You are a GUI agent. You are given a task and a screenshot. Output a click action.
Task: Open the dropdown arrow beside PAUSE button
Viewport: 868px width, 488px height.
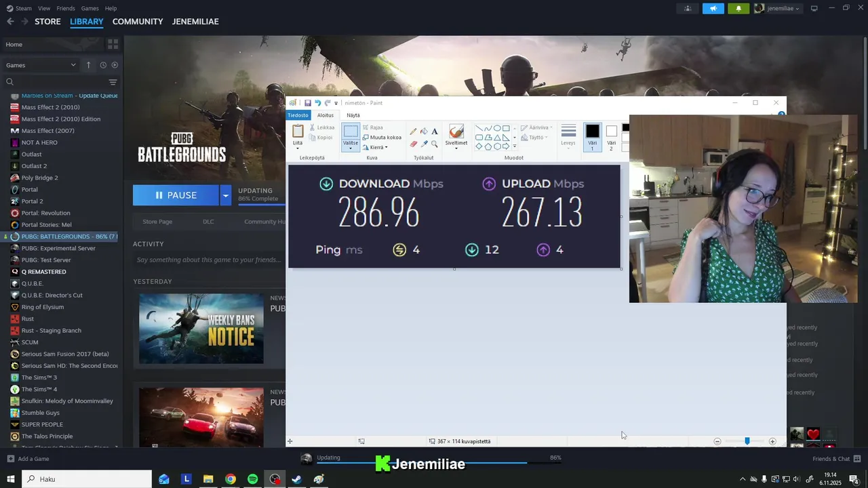click(225, 195)
